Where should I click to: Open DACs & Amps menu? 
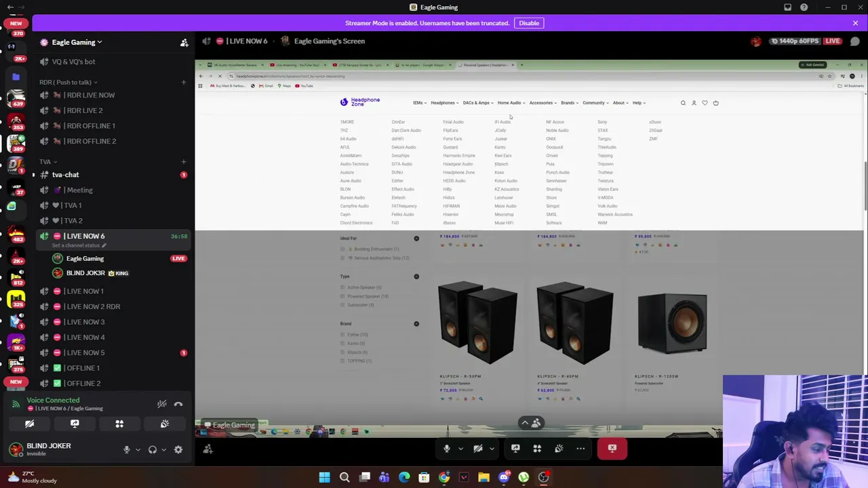tap(477, 103)
